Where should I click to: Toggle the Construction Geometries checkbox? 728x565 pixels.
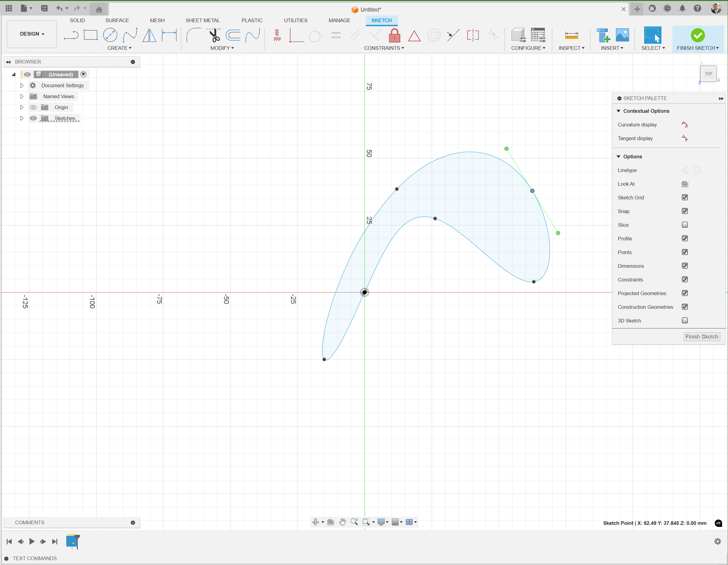point(685,307)
